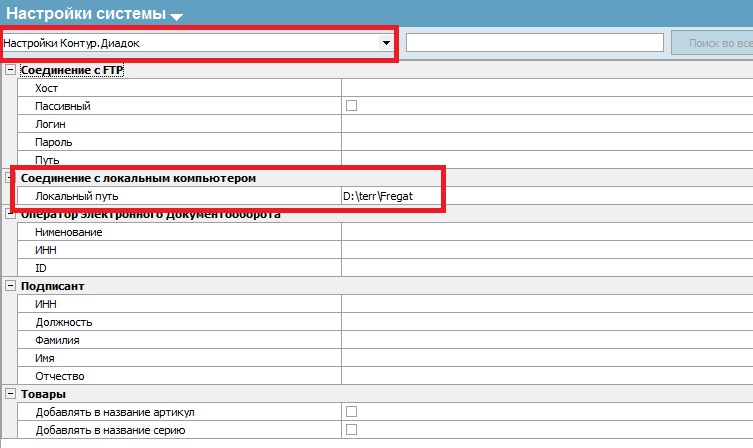Select the Соединение с локальным компьютером header
753x448 pixels.
pos(138,178)
